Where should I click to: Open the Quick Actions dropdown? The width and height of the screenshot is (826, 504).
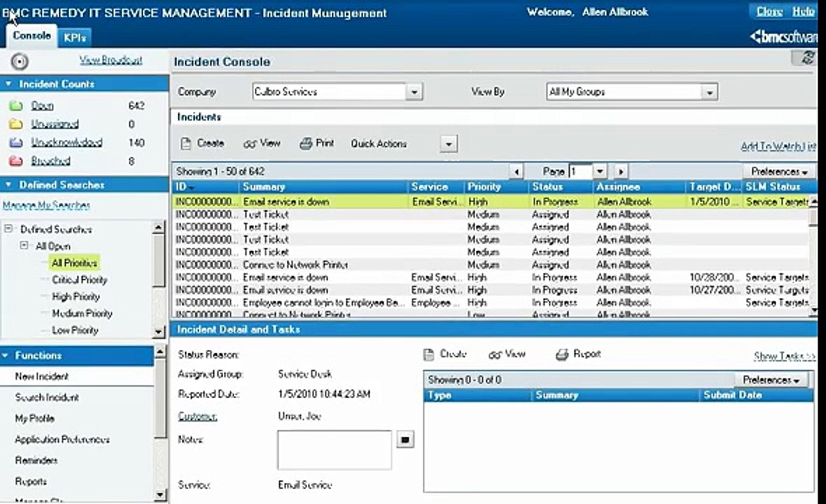448,144
